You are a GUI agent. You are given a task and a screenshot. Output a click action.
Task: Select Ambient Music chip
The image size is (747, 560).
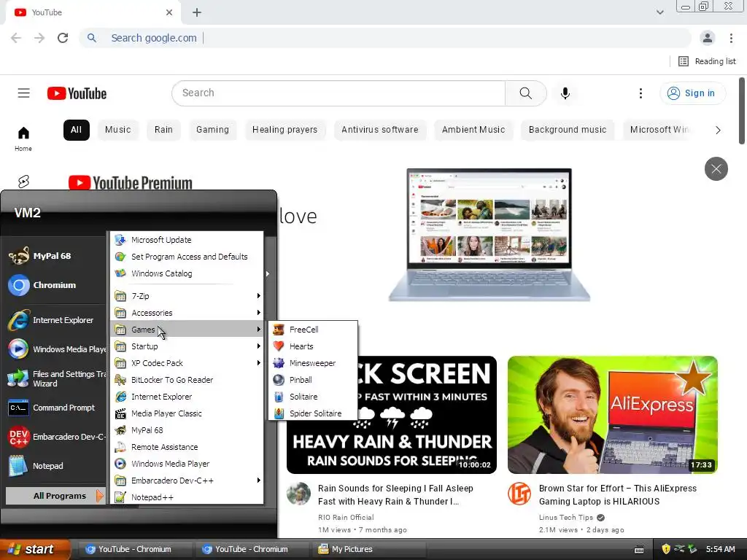point(473,130)
